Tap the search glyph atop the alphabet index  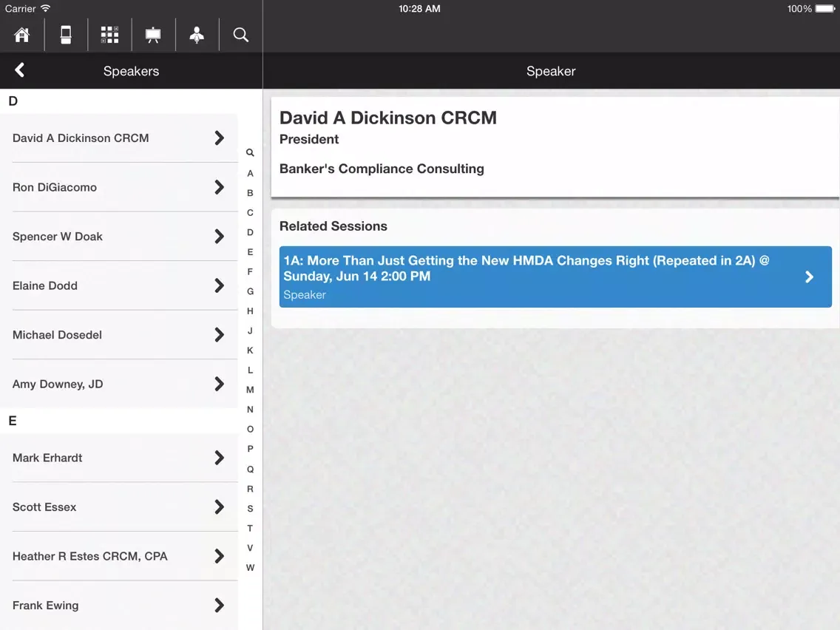[x=250, y=152]
